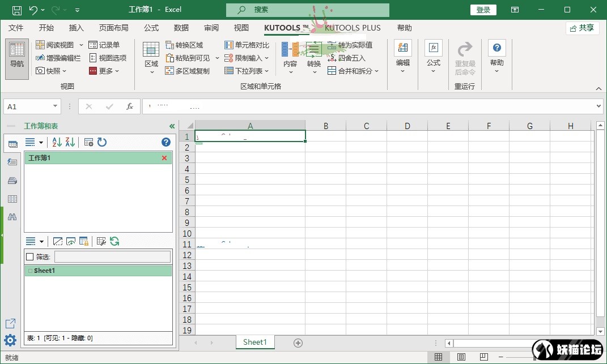
Task: Switch to the AutoText sidebar tab
Action: (x=12, y=162)
